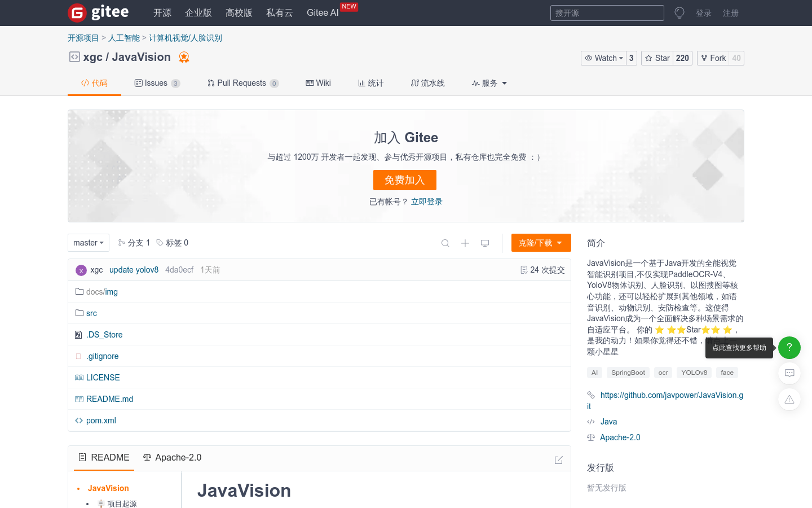
Task: Click 私有云 in top navigation
Action: [x=280, y=12]
